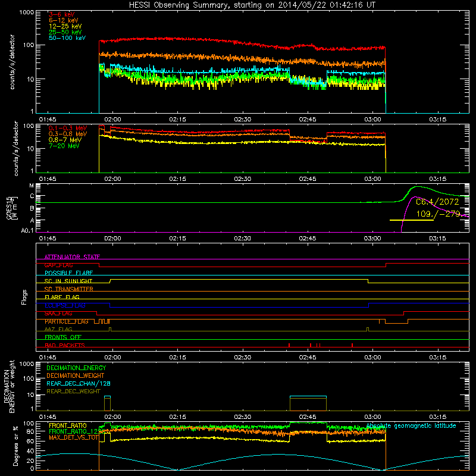
Task: Click the DECIMATION ENERGY or weight axis title
Action: click(9, 386)
